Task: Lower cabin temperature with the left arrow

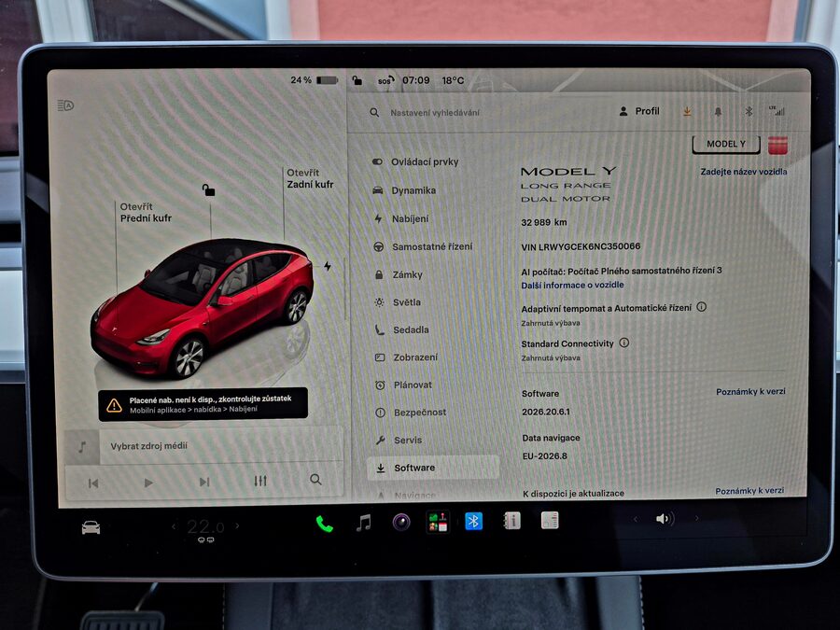Action: coord(174,527)
